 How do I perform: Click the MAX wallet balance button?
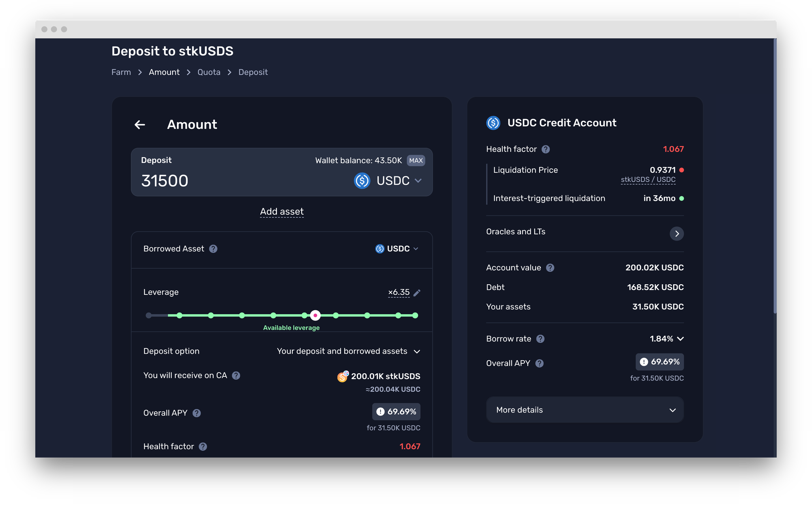pyautogui.click(x=416, y=160)
